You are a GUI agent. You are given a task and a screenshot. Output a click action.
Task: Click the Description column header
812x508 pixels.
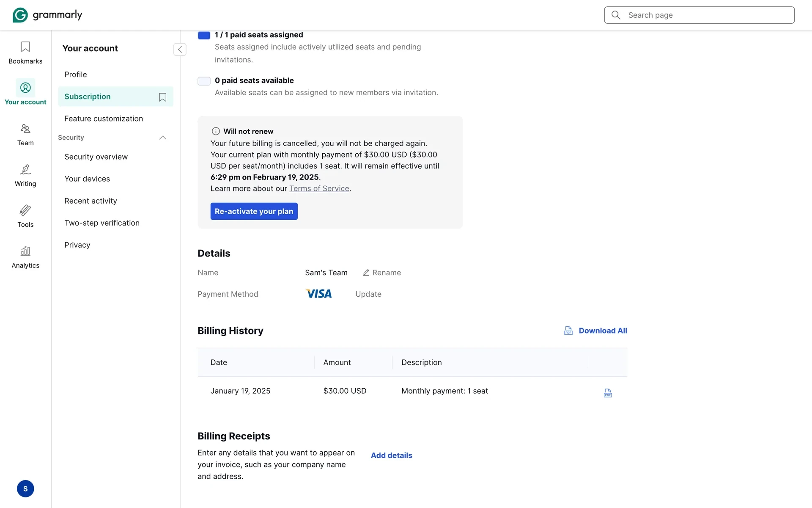pyautogui.click(x=422, y=362)
